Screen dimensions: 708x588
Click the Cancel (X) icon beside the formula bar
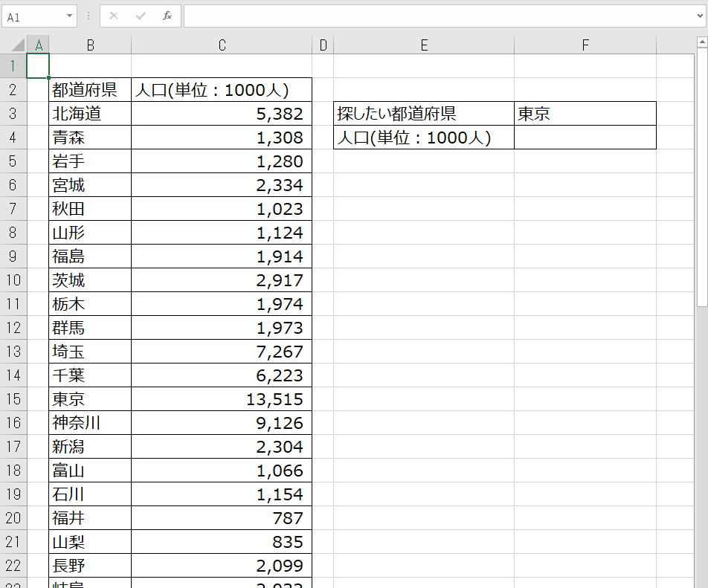click(113, 16)
